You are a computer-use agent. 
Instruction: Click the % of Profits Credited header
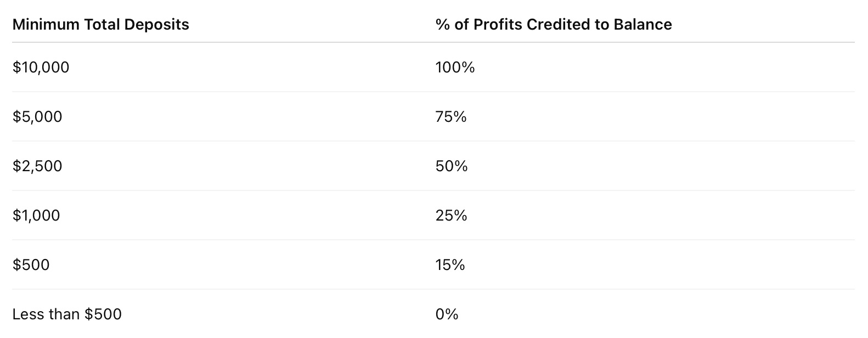pos(553,25)
